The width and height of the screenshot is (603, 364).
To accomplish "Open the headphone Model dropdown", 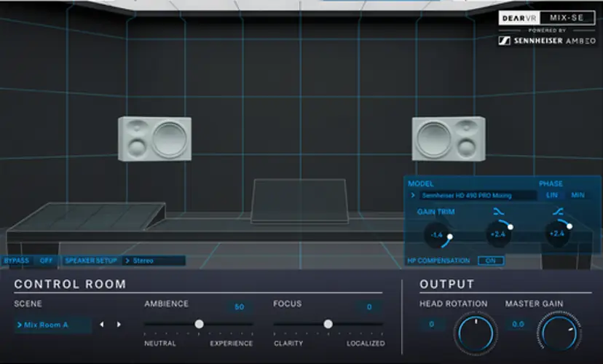I will 471,195.
